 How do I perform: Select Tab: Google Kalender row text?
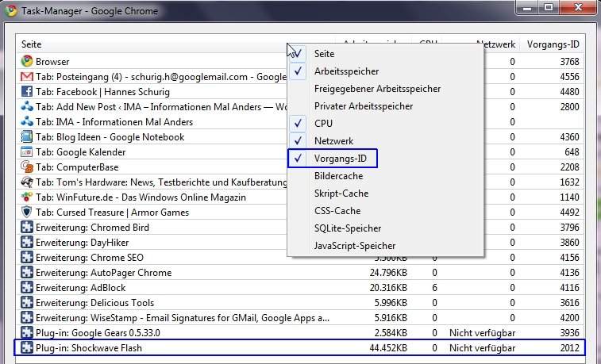[x=80, y=152]
